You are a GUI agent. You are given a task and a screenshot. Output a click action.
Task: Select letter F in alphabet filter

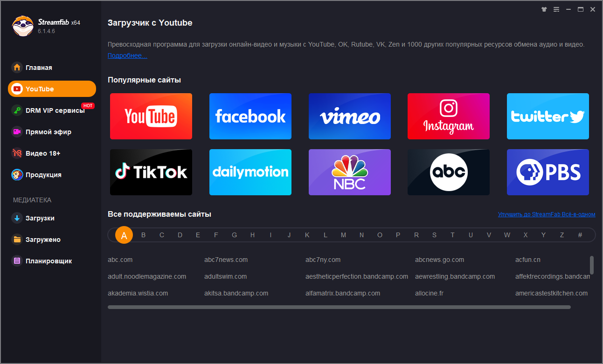pyautogui.click(x=216, y=235)
